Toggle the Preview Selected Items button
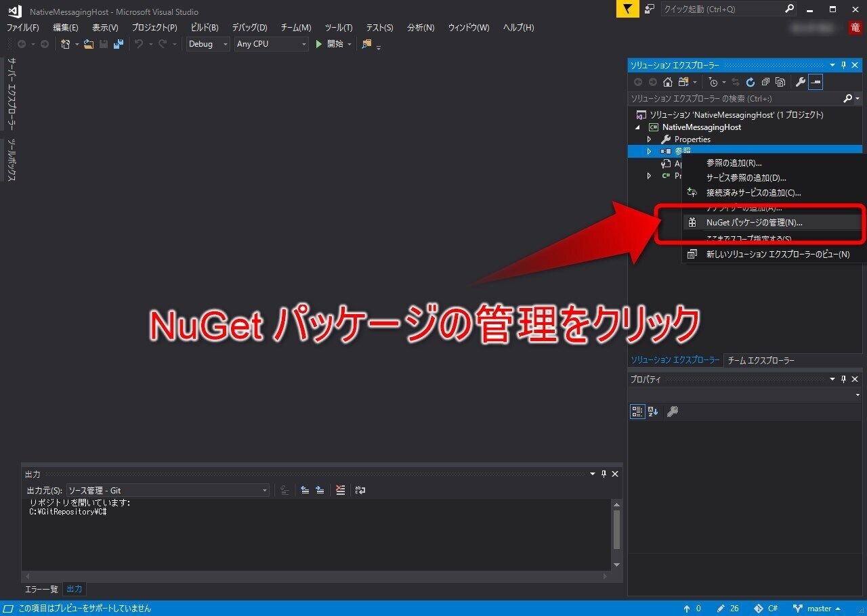 (x=816, y=82)
